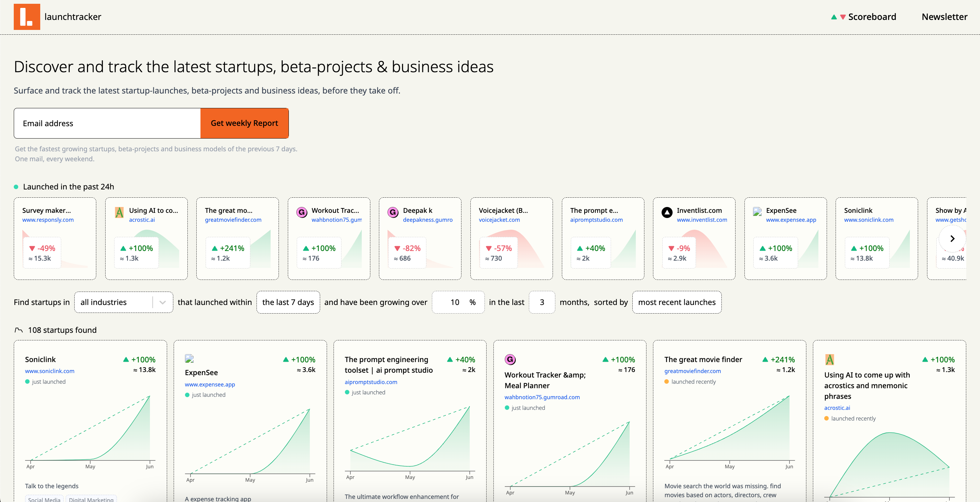Click the Gumroad icon on the Workout Tracker result card

510,359
